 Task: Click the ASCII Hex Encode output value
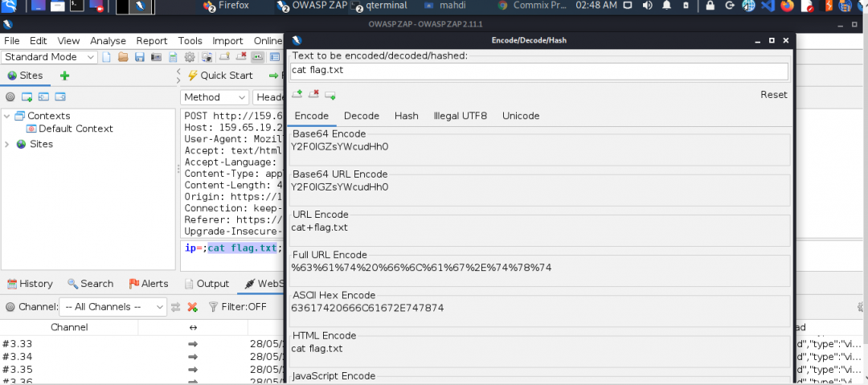(367, 308)
